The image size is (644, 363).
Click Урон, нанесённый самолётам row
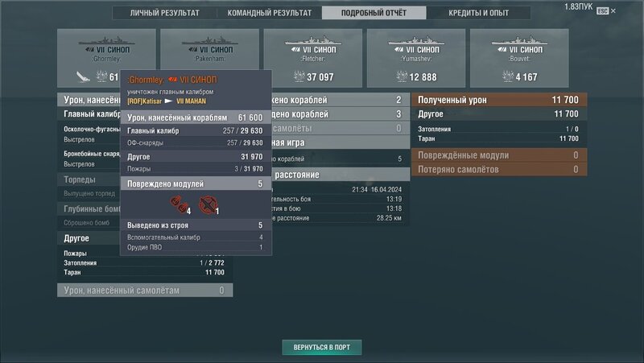[145, 291]
